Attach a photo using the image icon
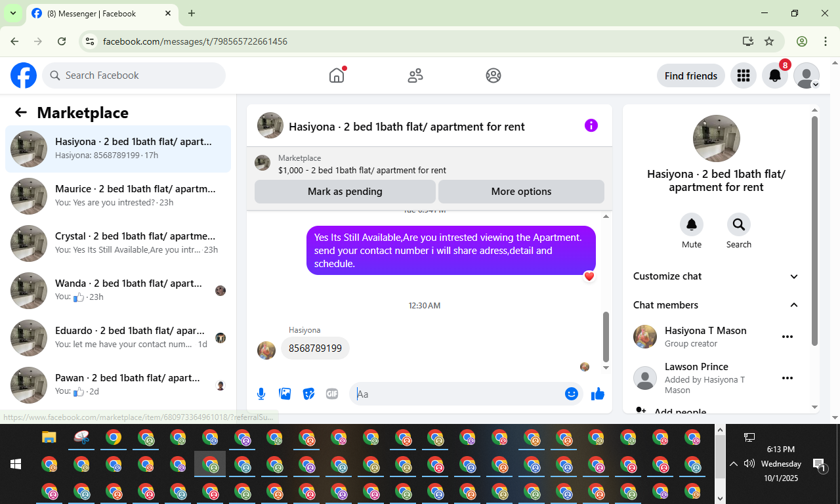Screen dimensions: 840x504 click(x=285, y=394)
